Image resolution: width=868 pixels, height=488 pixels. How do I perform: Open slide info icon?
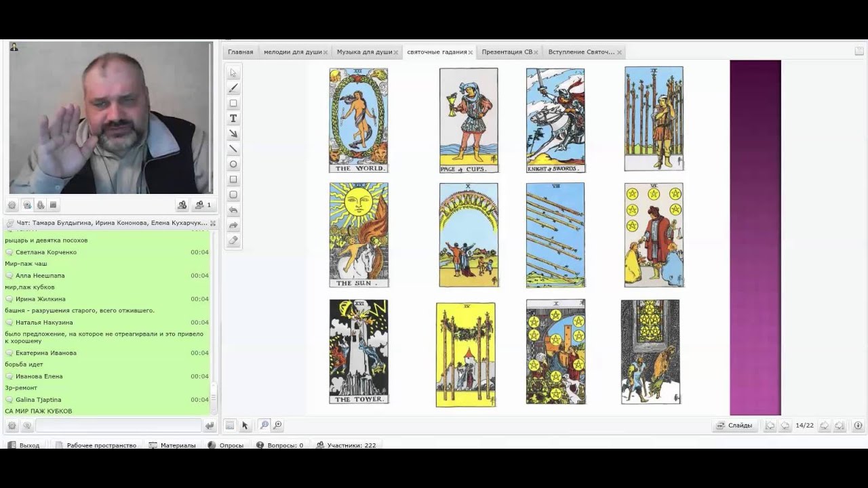point(858,426)
